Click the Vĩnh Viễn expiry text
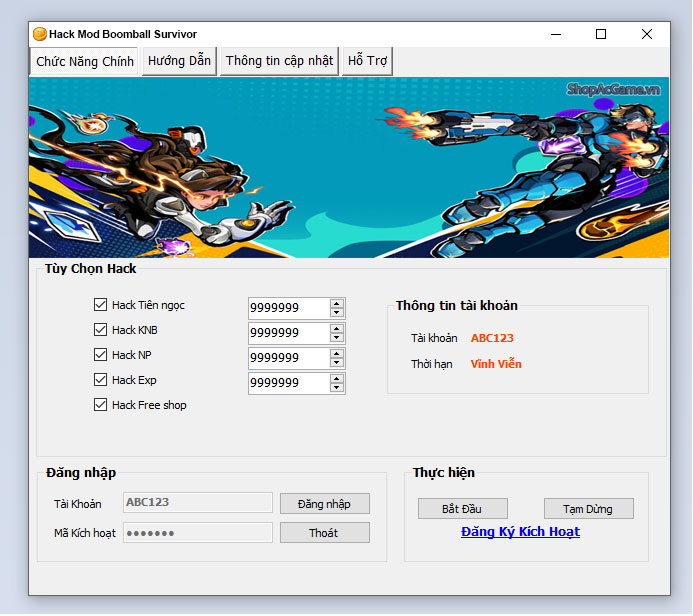This screenshot has height=616, width=693. point(496,364)
